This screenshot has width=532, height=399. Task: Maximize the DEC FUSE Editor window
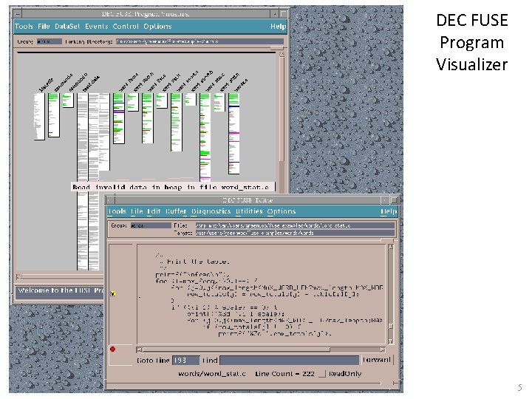(x=394, y=199)
